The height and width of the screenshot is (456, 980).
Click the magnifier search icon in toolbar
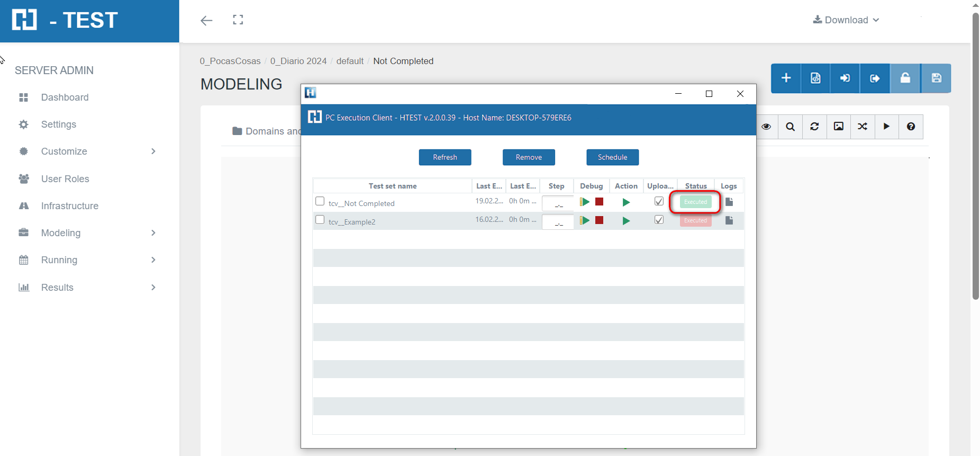coord(790,127)
